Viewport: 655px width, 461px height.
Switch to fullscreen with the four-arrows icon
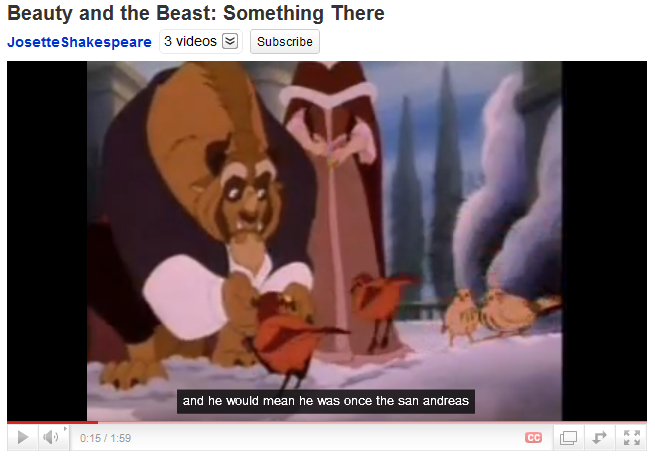(x=632, y=438)
